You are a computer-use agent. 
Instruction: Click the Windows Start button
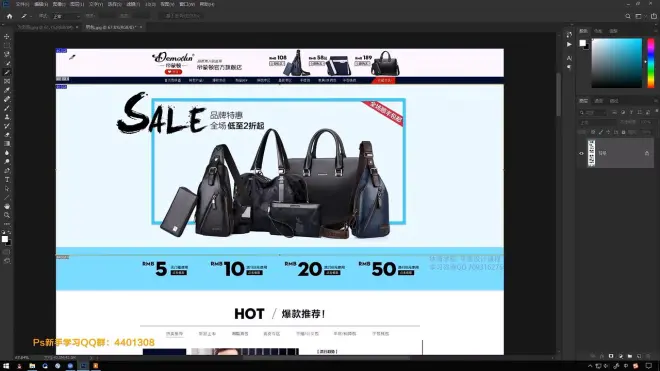tap(6, 366)
